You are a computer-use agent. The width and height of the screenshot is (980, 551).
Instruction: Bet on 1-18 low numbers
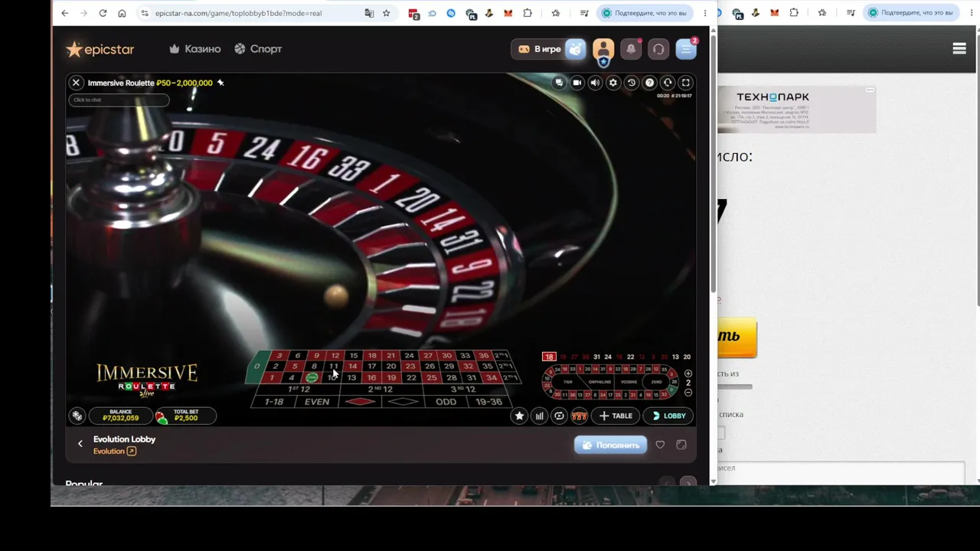click(x=274, y=402)
